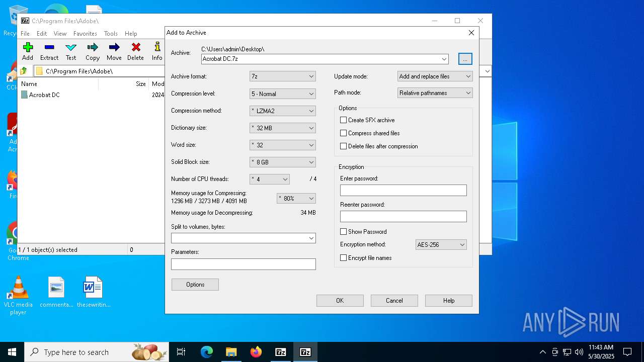The width and height of the screenshot is (644, 362).
Task: Click the Cancel button
Action: 394,301
